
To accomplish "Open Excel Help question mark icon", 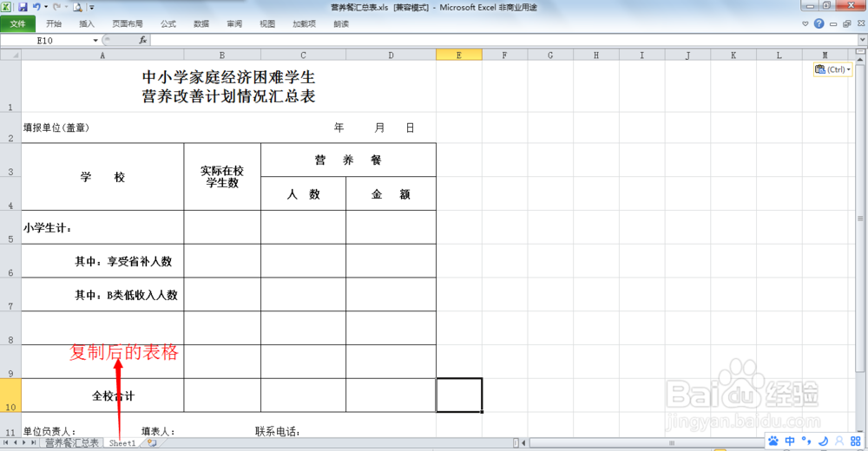I will 819,23.
